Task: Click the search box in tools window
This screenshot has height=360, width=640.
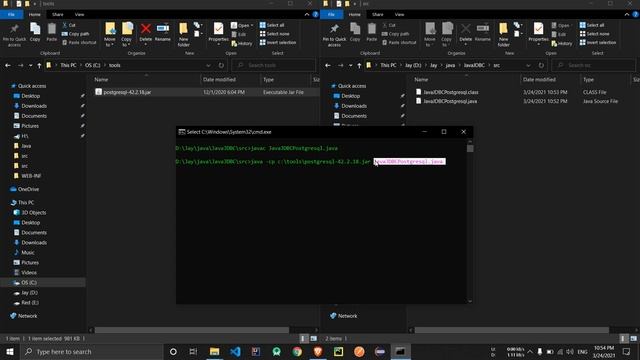Action: (x=273, y=65)
